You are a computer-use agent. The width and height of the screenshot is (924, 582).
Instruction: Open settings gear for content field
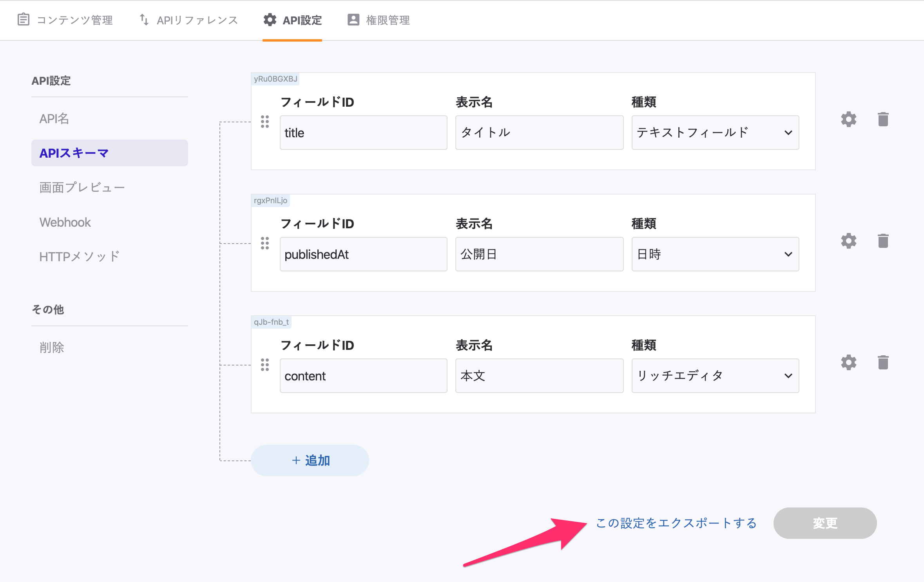tap(848, 362)
